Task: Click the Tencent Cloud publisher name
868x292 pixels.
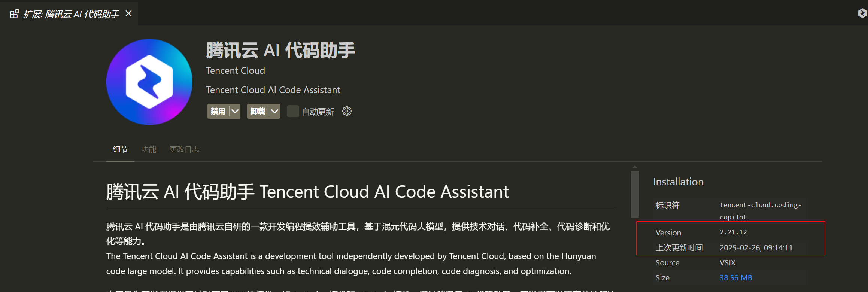Action: click(x=236, y=70)
